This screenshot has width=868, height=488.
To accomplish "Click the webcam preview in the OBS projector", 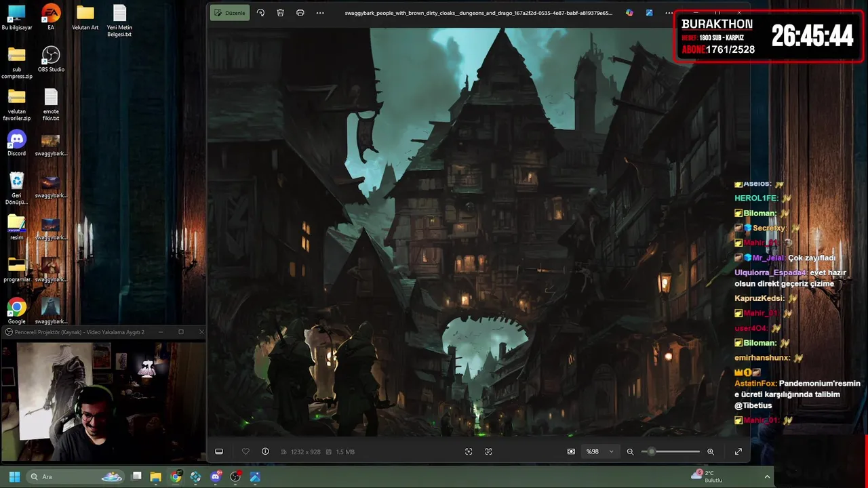I will coord(103,401).
